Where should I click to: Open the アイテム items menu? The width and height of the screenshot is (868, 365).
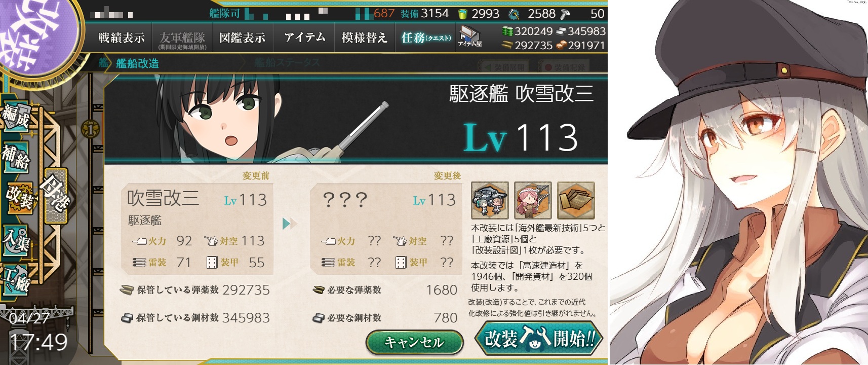pyautogui.click(x=304, y=38)
